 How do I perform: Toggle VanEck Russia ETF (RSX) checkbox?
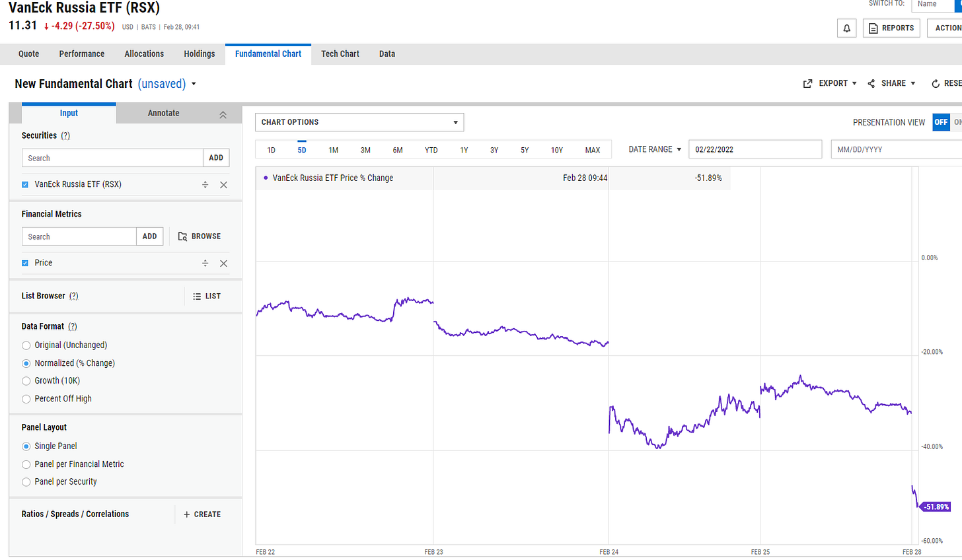(x=25, y=184)
